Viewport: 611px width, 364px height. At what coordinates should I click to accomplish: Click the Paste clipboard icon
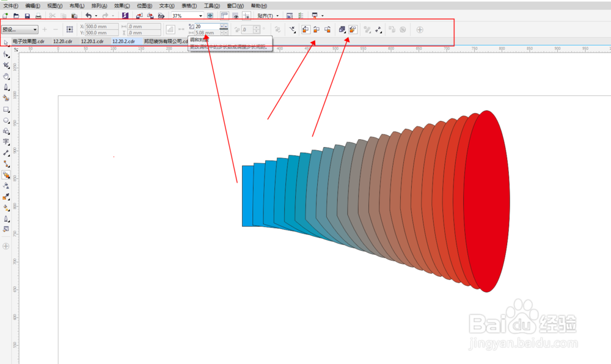pyautogui.click(x=74, y=15)
